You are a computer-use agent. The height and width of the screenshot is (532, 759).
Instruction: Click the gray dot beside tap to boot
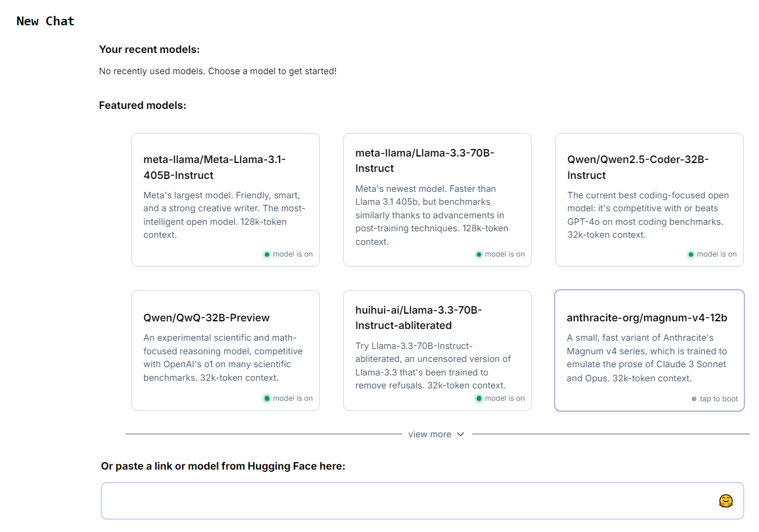click(694, 399)
